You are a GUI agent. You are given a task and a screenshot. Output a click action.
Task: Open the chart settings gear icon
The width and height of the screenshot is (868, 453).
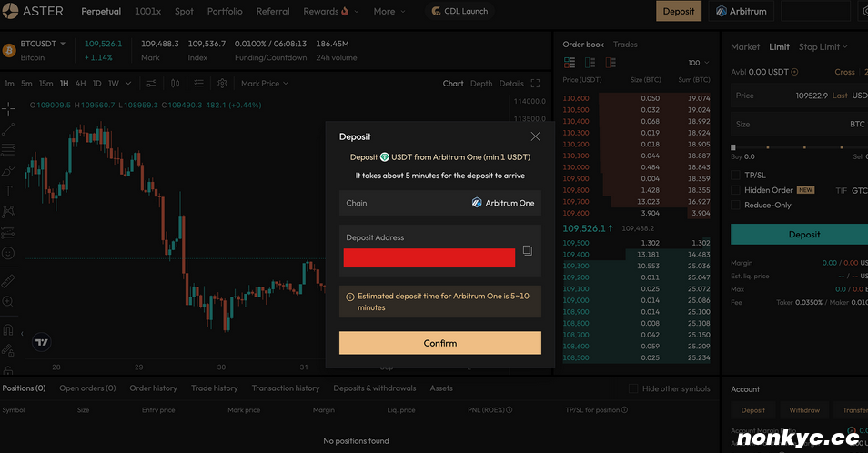tap(222, 84)
